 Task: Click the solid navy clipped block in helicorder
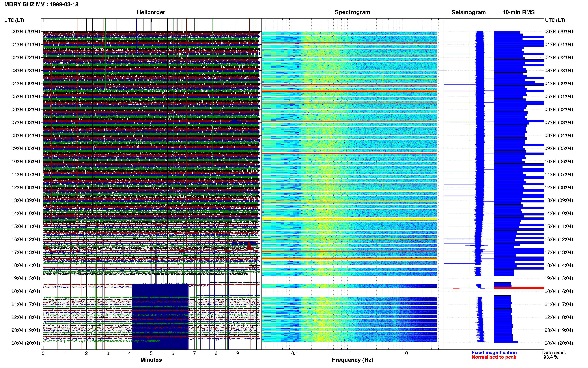(160, 316)
